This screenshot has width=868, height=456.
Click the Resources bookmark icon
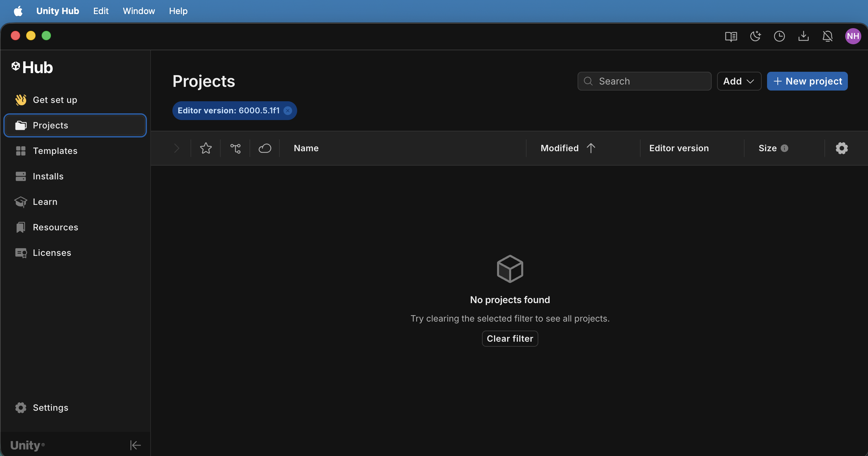point(20,227)
